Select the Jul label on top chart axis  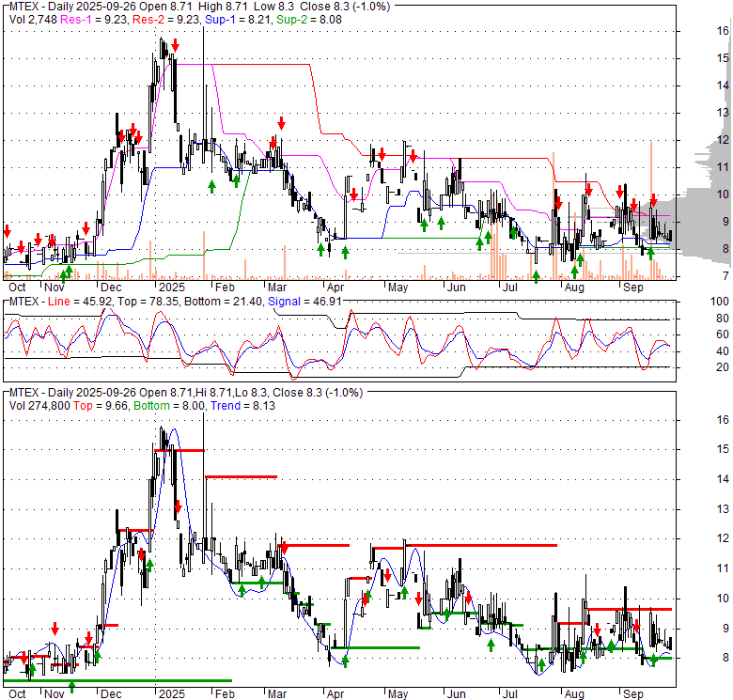510,287
